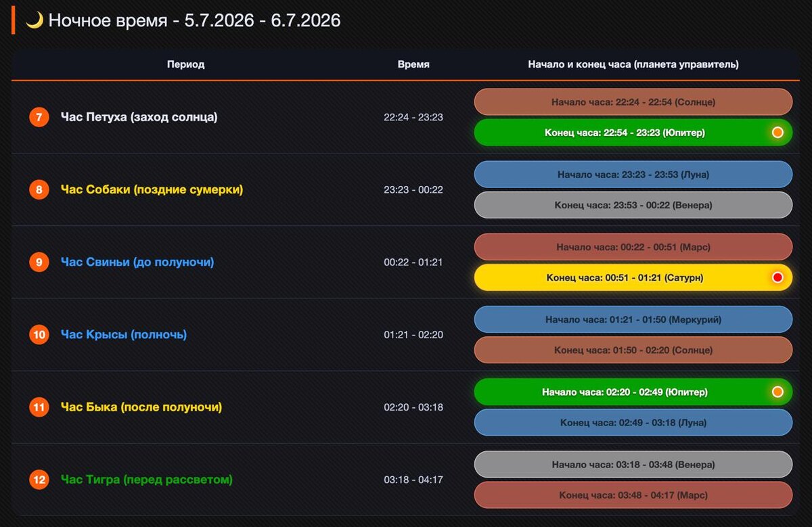Select number 8 badge for Час Собаки
The image size is (812, 527).
[x=39, y=189]
